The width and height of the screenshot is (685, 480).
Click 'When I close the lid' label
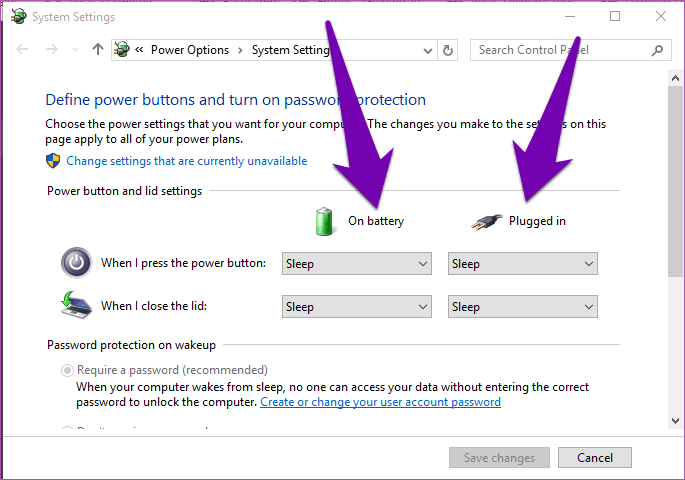click(x=154, y=306)
